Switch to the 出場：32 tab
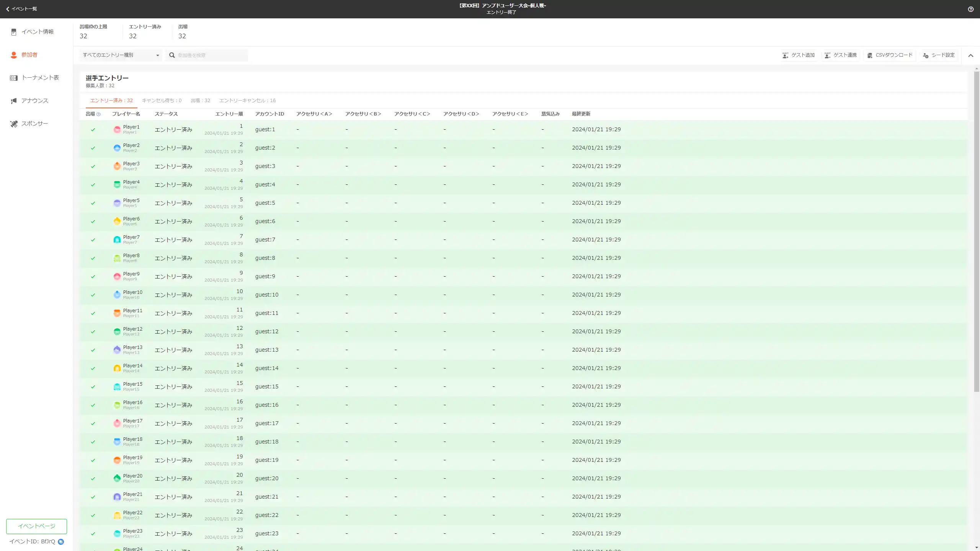This screenshot has width=980, height=551. pyautogui.click(x=201, y=101)
